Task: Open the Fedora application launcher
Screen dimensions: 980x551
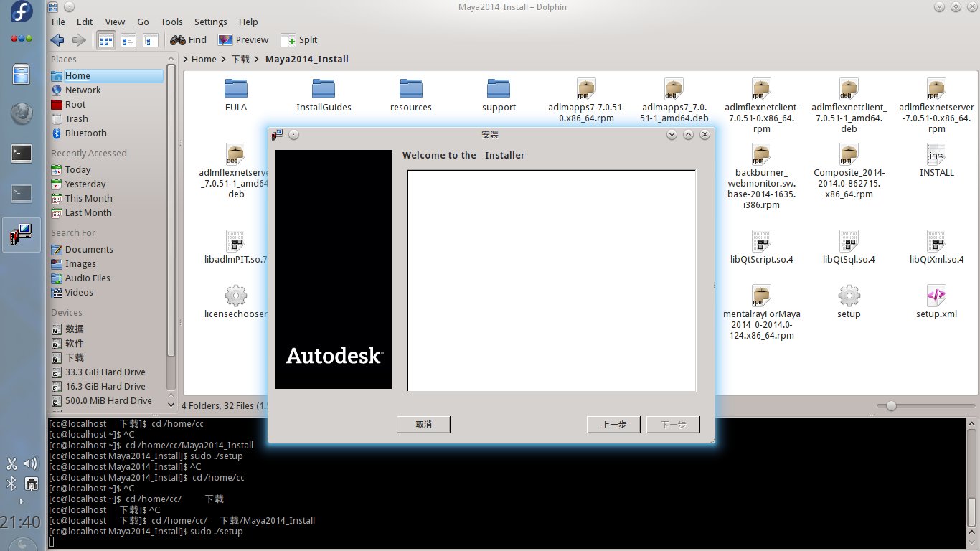Action: 22,12
